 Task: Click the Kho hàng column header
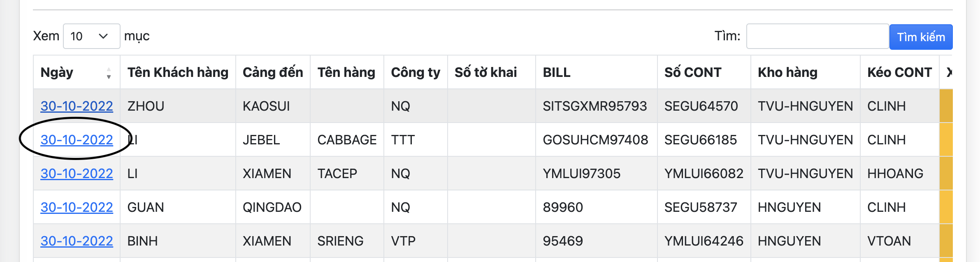(787, 72)
